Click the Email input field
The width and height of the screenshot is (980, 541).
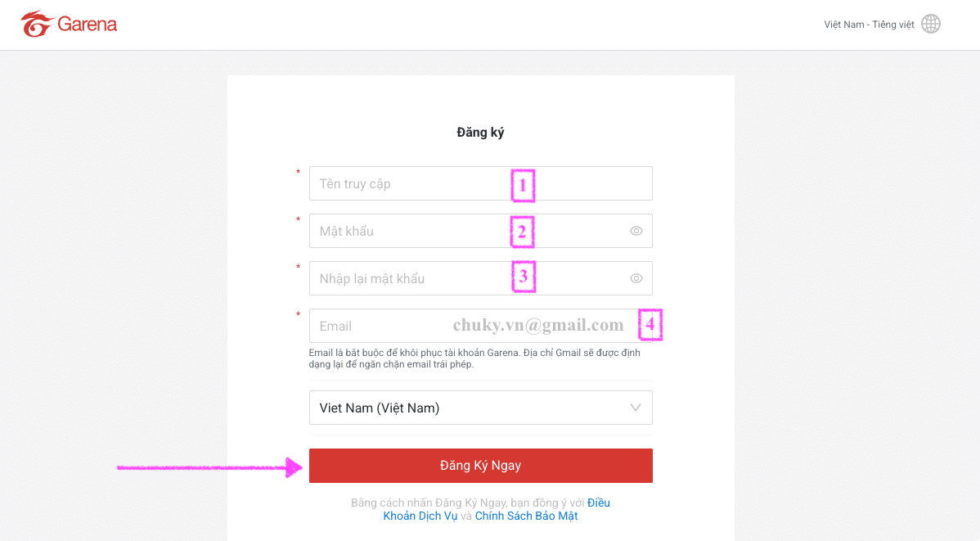pyautogui.click(x=481, y=326)
